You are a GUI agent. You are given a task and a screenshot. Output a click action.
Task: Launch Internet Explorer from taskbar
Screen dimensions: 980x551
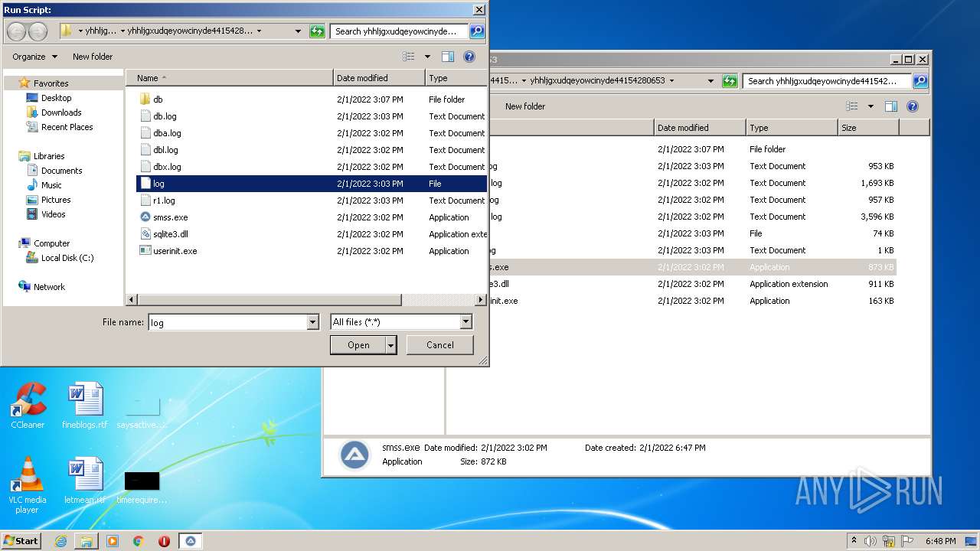click(60, 541)
